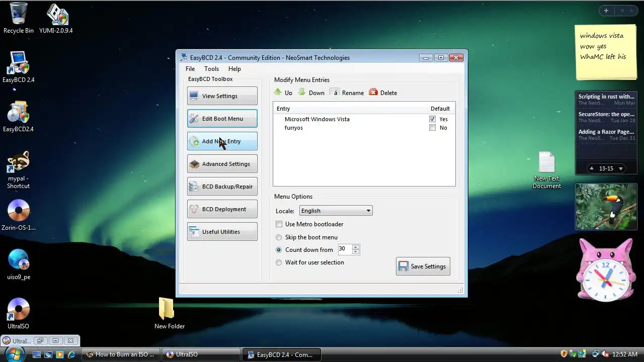Select the uiso9_pe desktop icon
The height and width of the screenshot is (362, 644).
19,264
